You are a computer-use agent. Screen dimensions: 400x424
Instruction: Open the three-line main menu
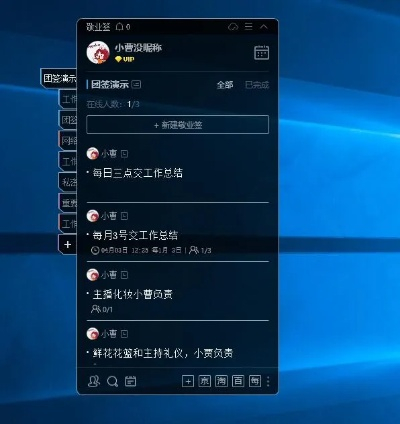249,26
